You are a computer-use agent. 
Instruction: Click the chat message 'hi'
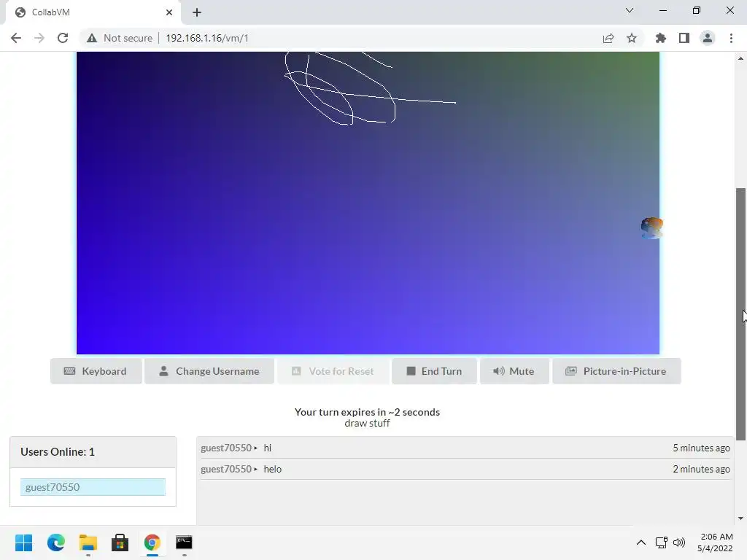coord(267,448)
